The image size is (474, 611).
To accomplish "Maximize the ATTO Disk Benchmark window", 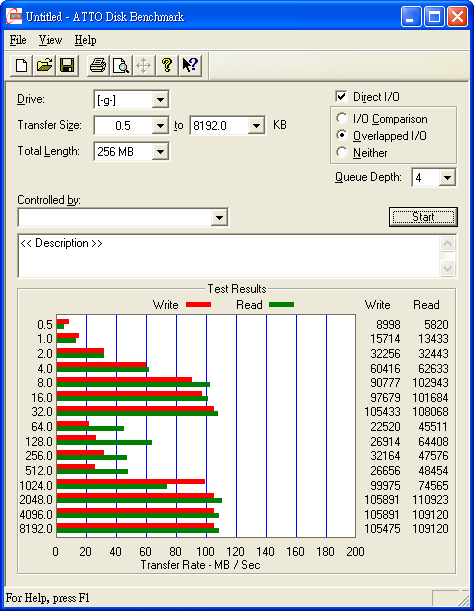I will 434,17.
